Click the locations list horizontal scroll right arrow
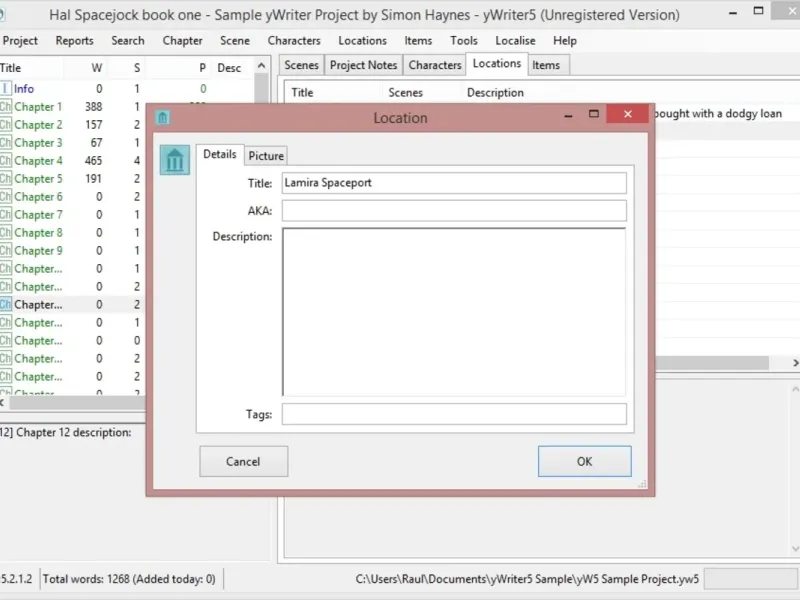 (794, 363)
